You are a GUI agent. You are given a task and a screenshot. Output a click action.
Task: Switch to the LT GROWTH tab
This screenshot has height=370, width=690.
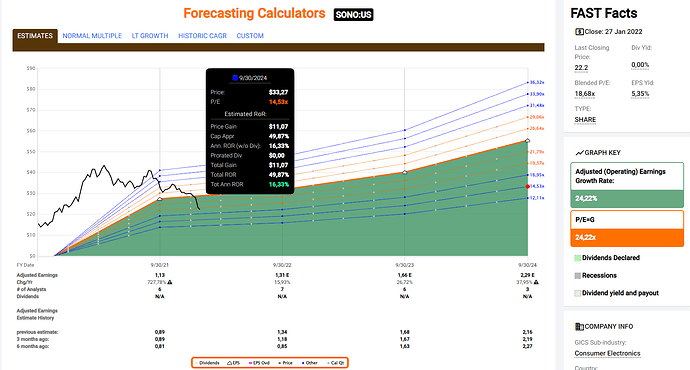150,36
